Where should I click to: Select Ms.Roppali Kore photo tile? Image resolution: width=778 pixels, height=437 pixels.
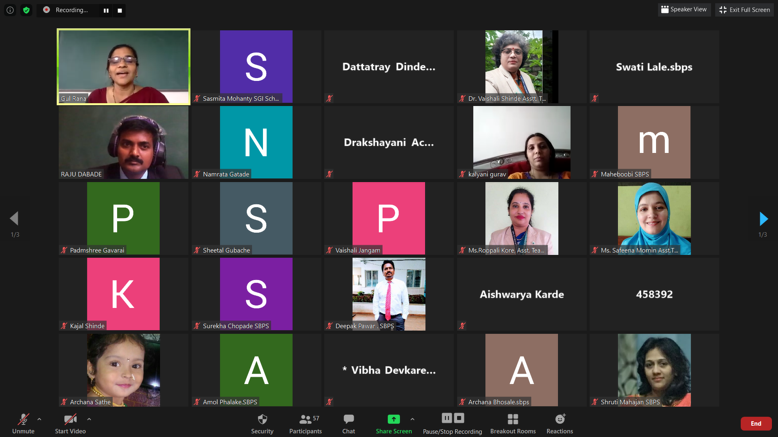(521, 218)
